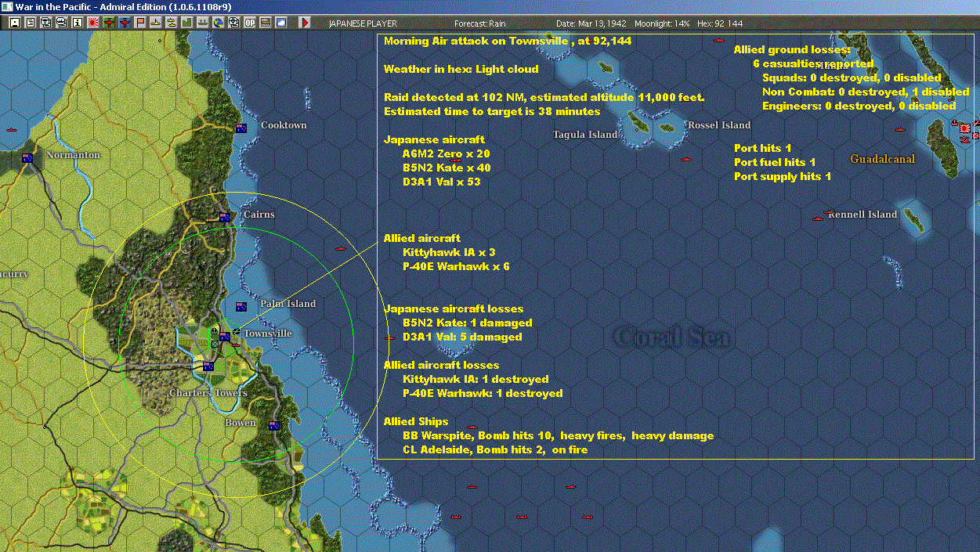The height and width of the screenshot is (552, 980).
Task: Select the Bowen base flag
Action: 274,425
